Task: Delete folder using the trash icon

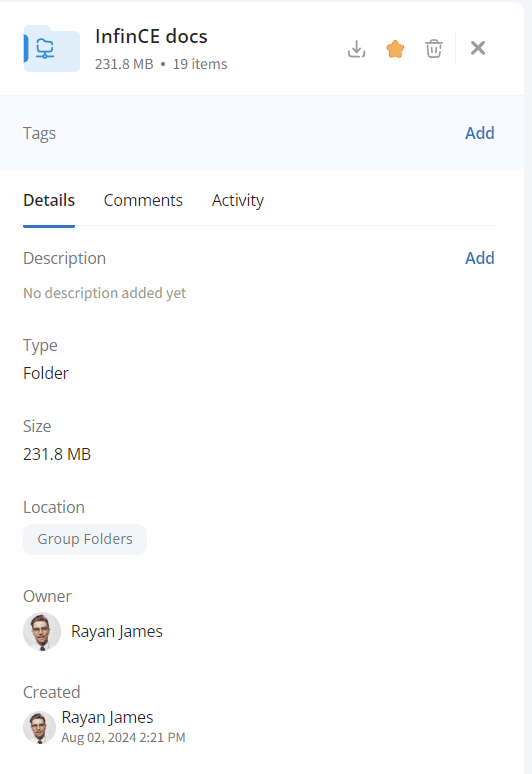Action: (434, 49)
